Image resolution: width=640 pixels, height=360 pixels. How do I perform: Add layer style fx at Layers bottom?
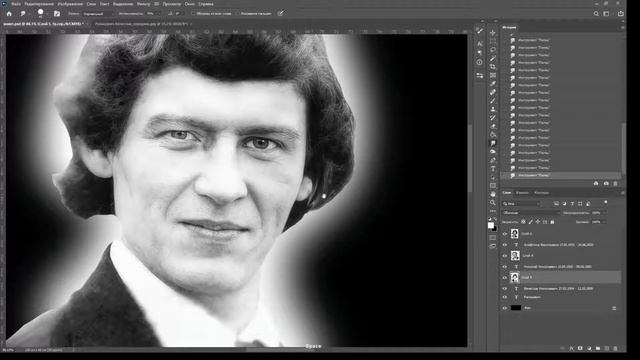coord(571,348)
